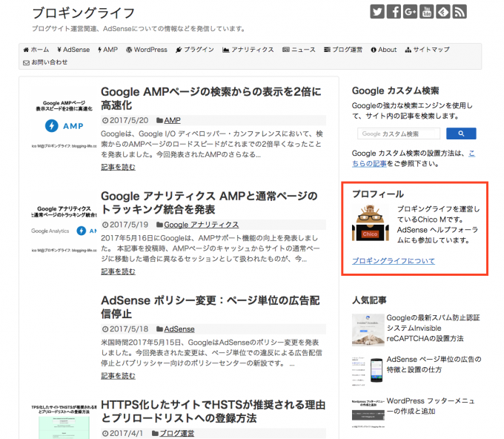Click the 人気記事 section heading
This screenshot has width=504, height=439.
[x=369, y=300]
